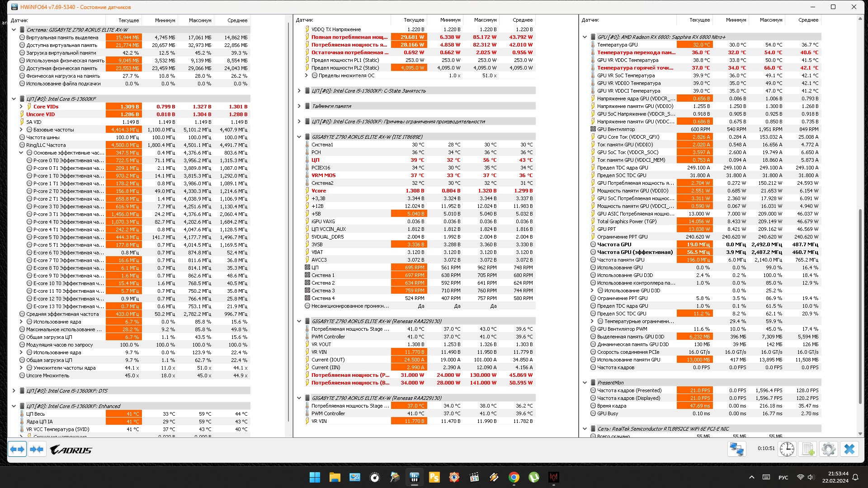This screenshot has width=868, height=488.
Task: Open Google Chrome from the taskbar
Action: pos(514,477)
